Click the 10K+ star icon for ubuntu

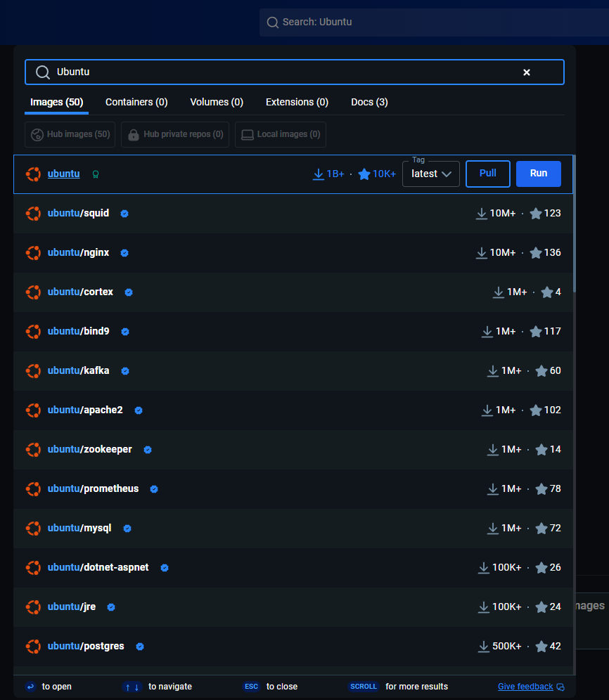(364, 174)
